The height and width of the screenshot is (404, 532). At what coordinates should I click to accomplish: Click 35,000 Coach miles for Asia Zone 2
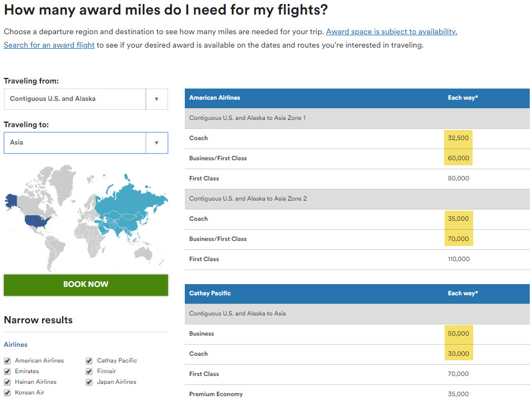coord(459,219)
